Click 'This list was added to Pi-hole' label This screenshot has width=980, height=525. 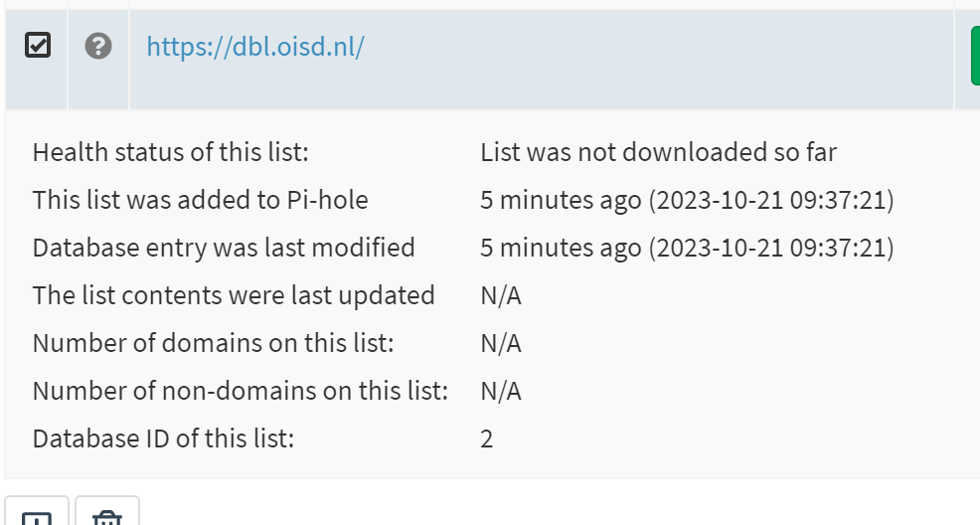pyautogui.click(x=200, y=201)
